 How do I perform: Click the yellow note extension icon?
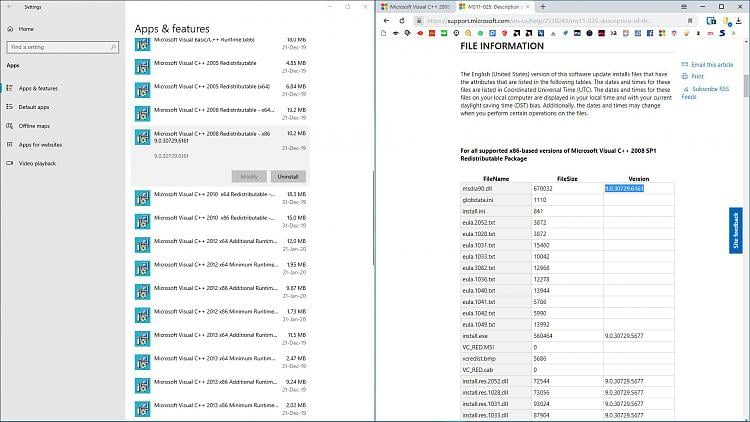coord(726,21)
